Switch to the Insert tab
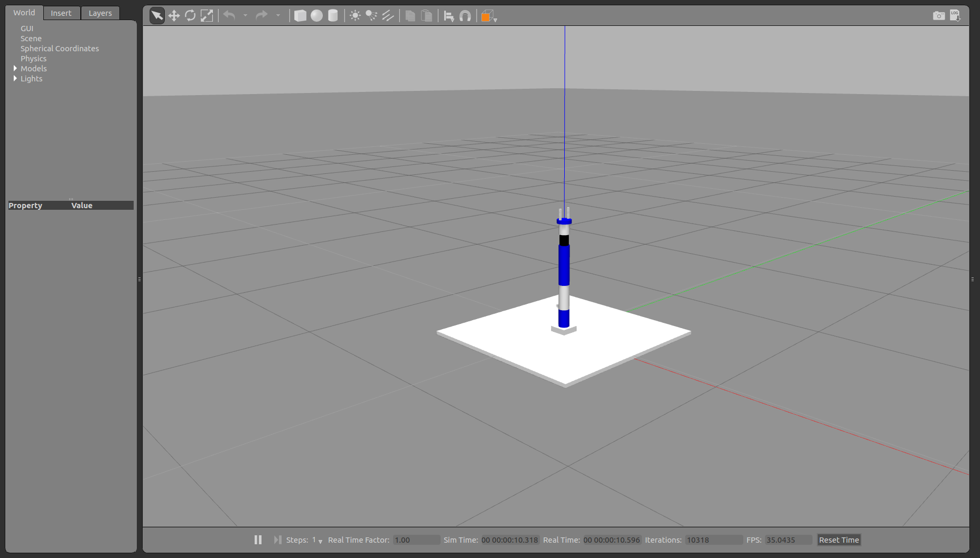This screenshot has width=980, height=558. (61, 13)
